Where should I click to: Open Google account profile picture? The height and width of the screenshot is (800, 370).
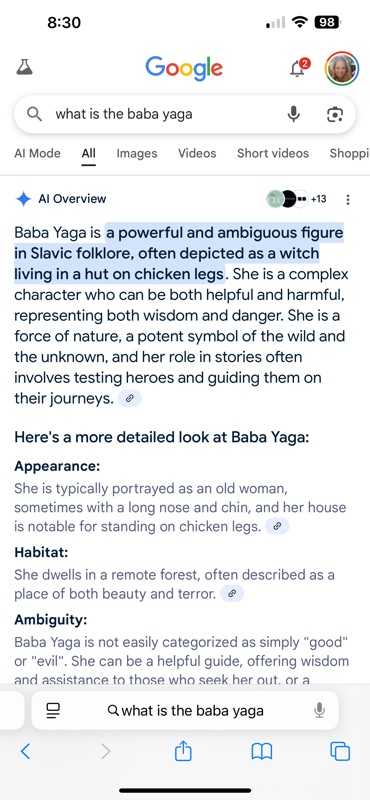(x=341, y=68)
